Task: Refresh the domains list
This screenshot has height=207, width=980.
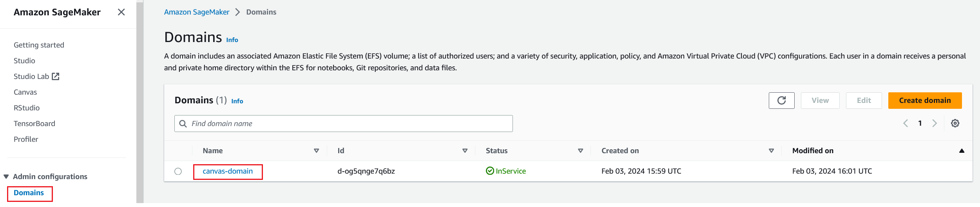Action: (x=781, y=101)
